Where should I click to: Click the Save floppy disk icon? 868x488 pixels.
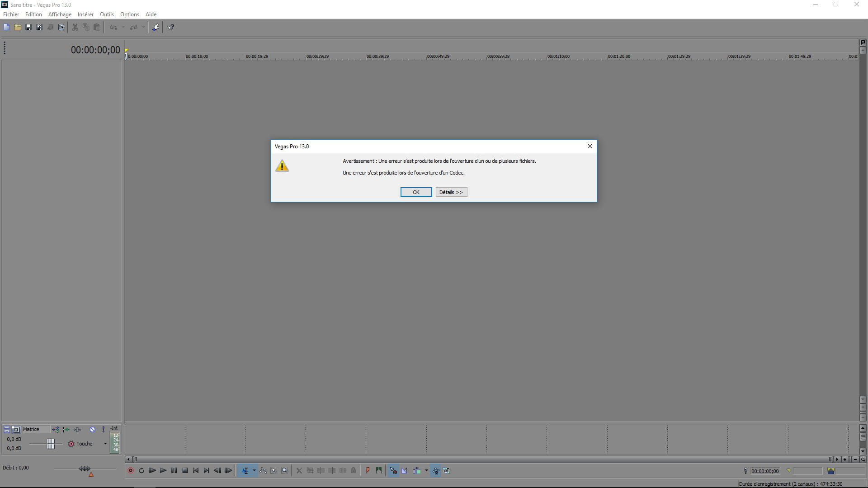(x=28, y=27)
